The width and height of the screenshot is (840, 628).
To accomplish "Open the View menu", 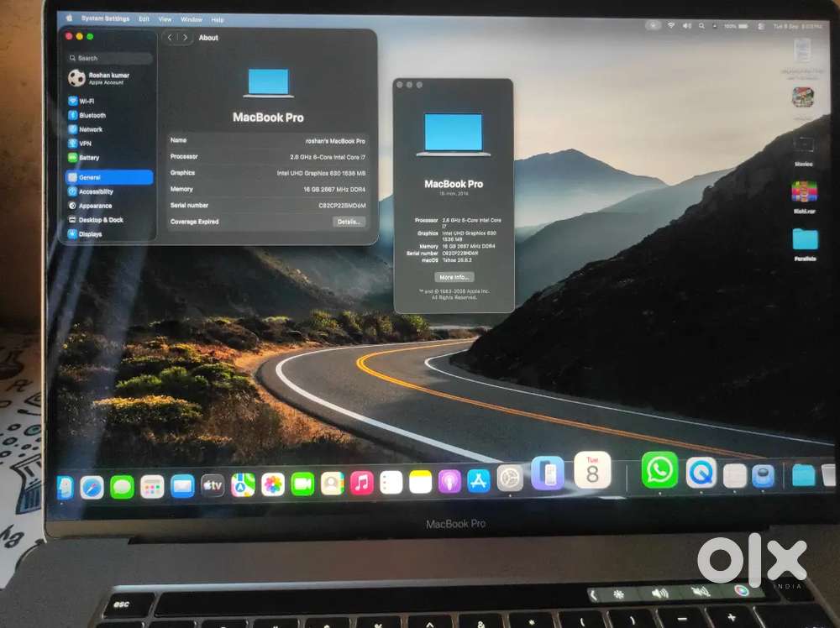I will [165, 19].
